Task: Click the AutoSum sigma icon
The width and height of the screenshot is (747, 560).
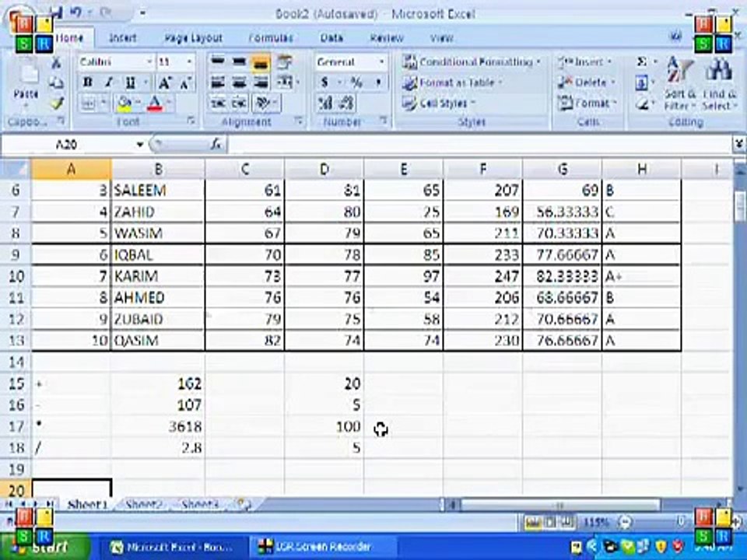Action: click(642, 62)
